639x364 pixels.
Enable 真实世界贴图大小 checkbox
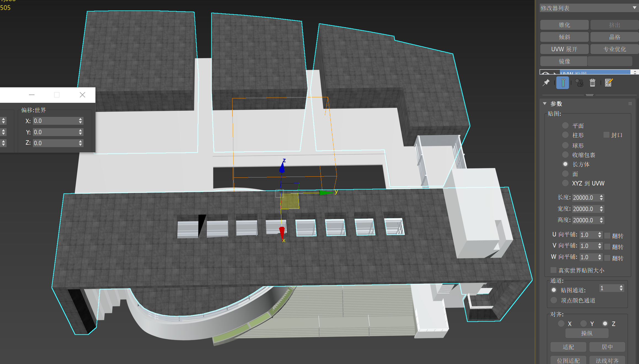point(553,270)
